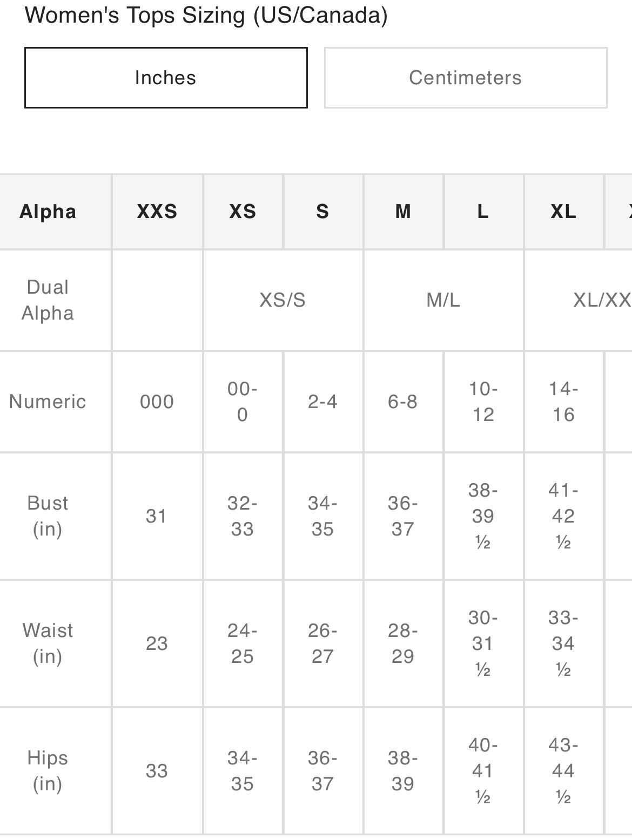
Task: Select the 14-16 numeric size cell
Action: point(563,402)
